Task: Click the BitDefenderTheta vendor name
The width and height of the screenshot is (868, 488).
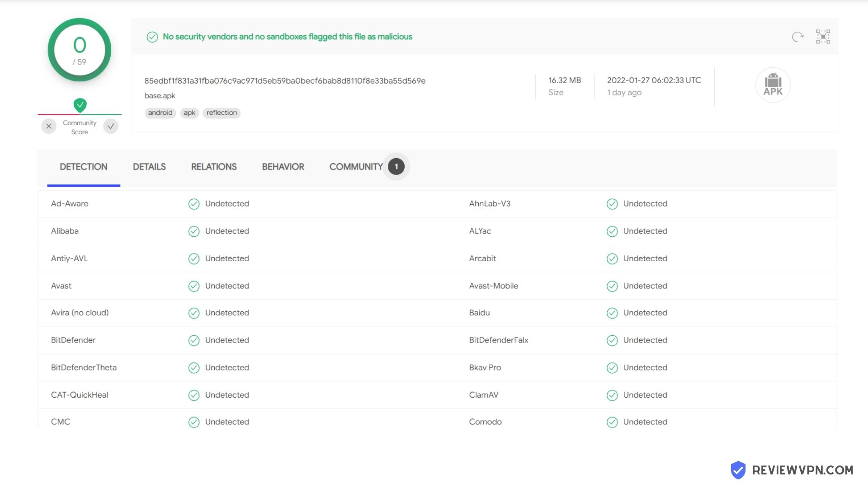Action: pos(84,367)
